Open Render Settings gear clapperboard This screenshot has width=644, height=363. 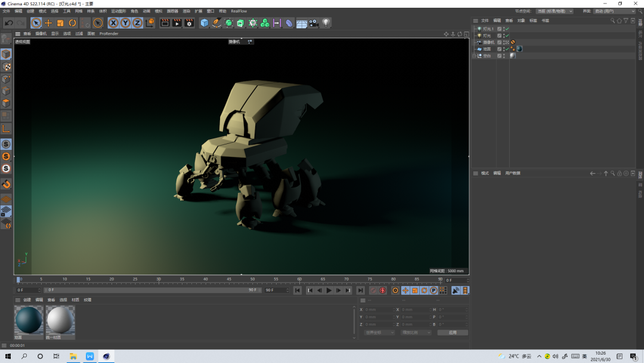189,23
